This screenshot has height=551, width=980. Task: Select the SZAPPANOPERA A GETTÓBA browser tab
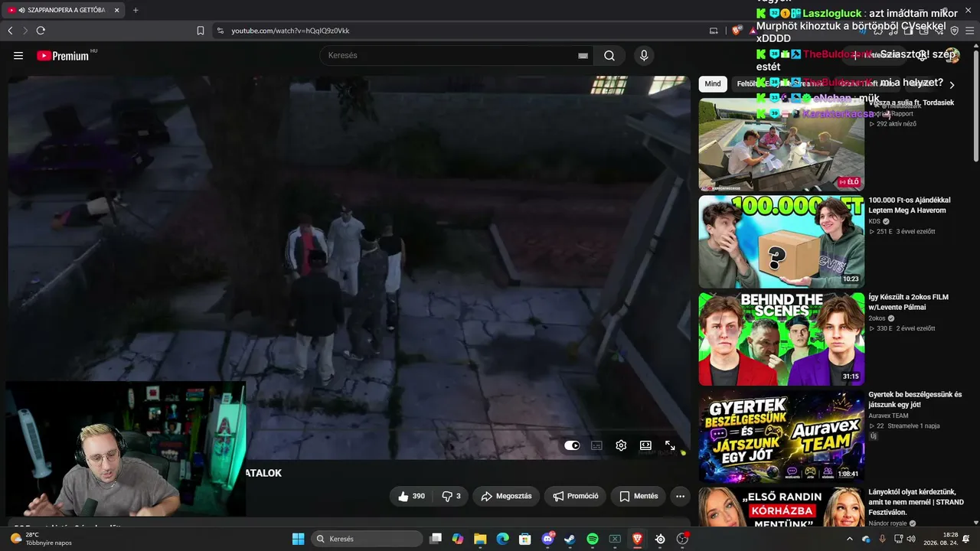coord(64,10)
